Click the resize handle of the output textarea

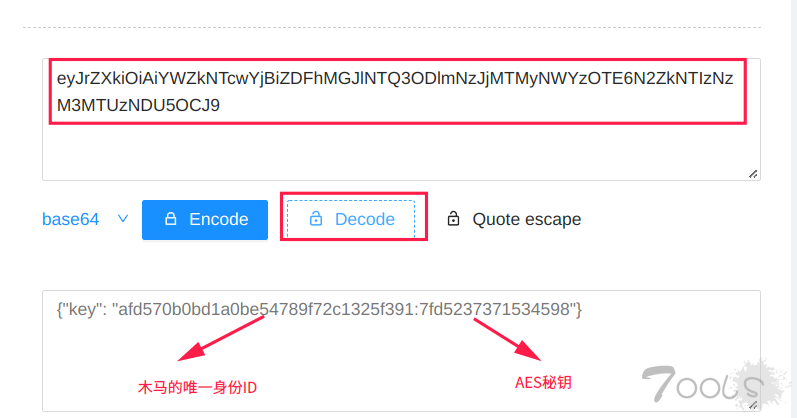point(753,405)
